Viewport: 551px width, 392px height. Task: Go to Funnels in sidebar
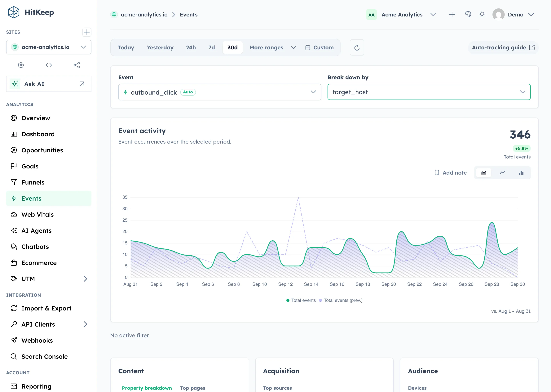point(49,182)
